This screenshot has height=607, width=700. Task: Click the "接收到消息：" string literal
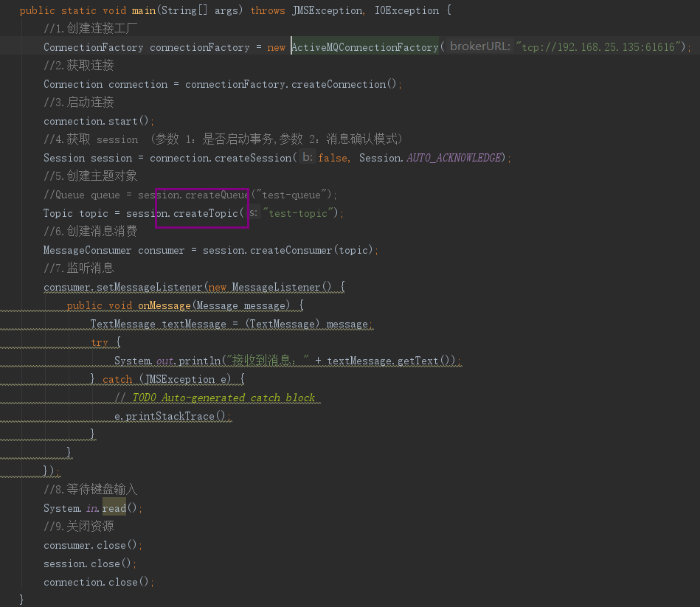268,360
